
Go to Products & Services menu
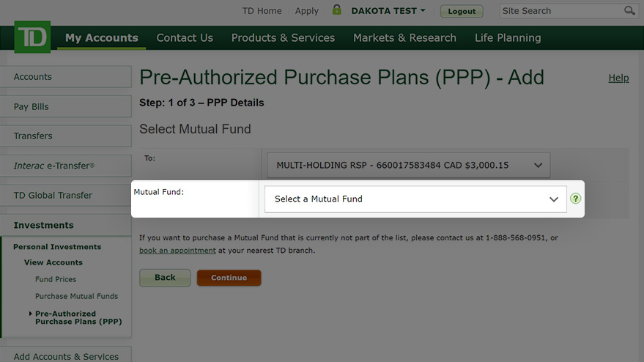(283, 38)
